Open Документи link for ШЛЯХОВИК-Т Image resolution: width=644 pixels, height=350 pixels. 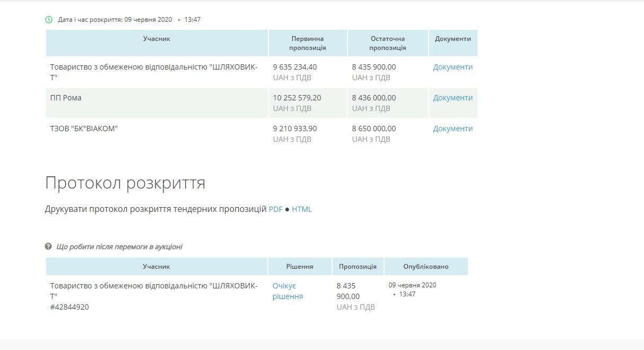(x=452, y=67)
